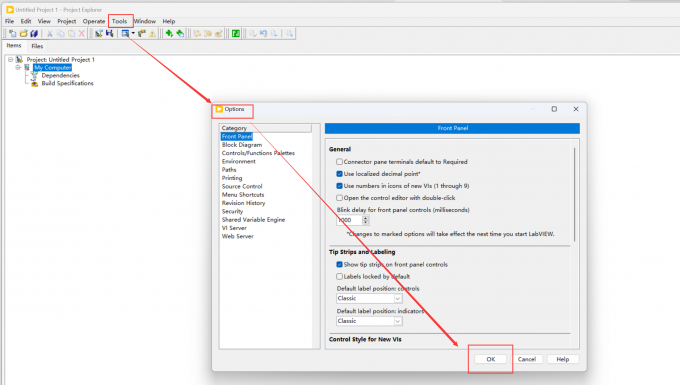This screenshot has width=680, height=385.
Task: Click the Paste clipboard icon
Action: pyautogui.click(x=72, y=33)
